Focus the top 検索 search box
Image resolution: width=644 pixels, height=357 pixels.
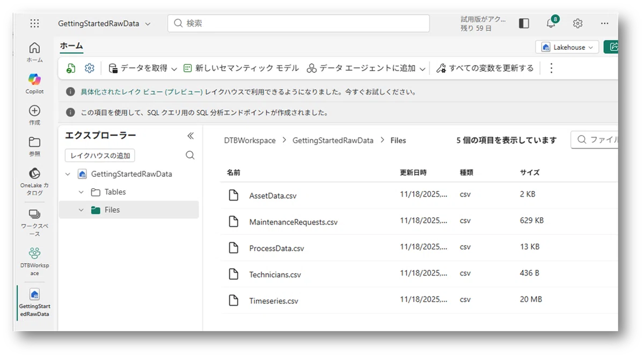point(298,23)
